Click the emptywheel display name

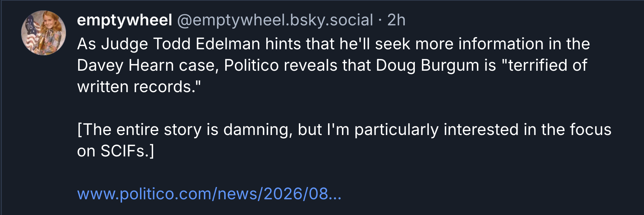click(125, 20)
